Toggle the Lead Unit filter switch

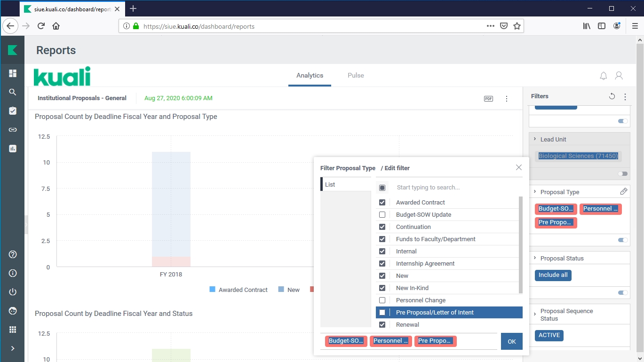tap(623, 173)
